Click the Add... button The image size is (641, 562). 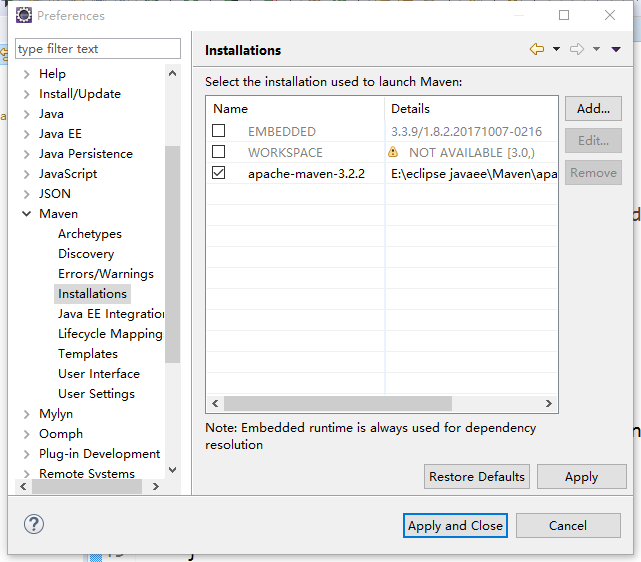pos(593,109)
